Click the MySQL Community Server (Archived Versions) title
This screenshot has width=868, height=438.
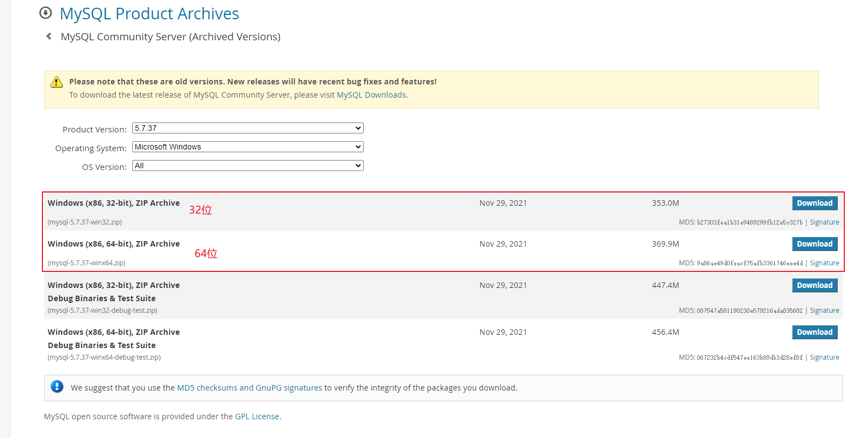[171, 37]
